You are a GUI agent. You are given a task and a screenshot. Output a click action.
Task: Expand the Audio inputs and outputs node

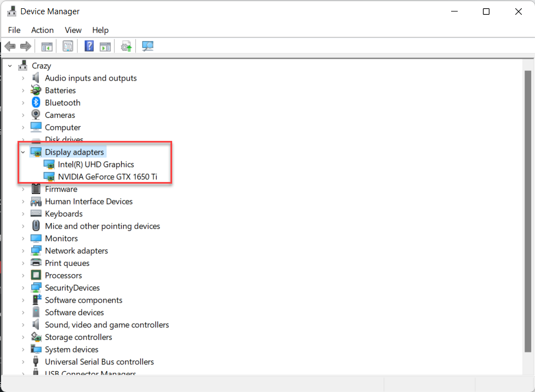pos(23,78)
